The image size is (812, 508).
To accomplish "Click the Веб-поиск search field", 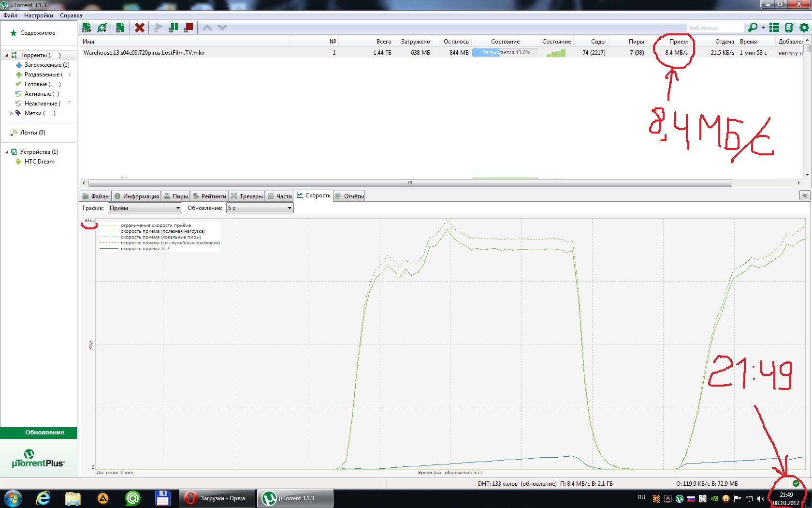I will coord(715,28).
